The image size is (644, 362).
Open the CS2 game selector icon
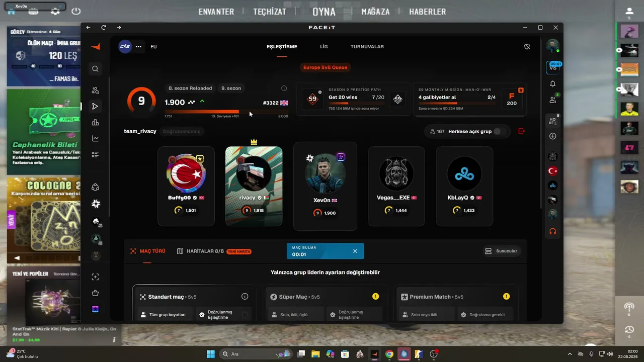tap(125, 47)
